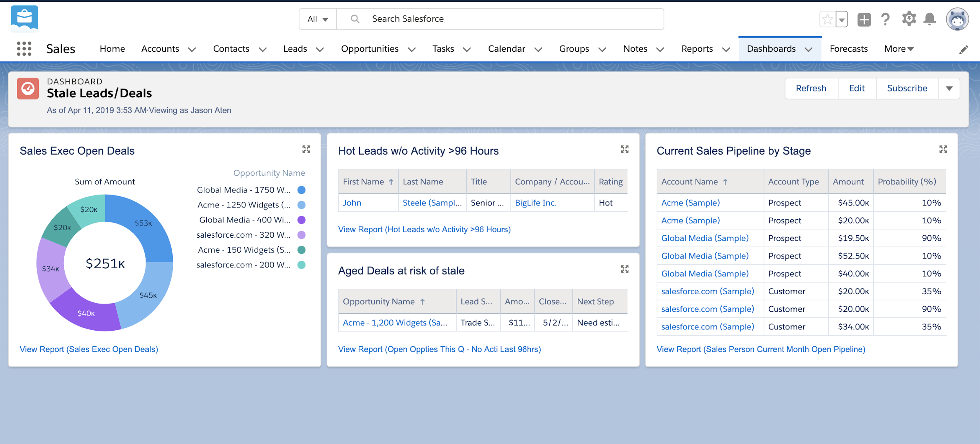This screenshot has height=444, width=980.
Task: Click the Sales app briefcase logo
Action: click(24, 18)
